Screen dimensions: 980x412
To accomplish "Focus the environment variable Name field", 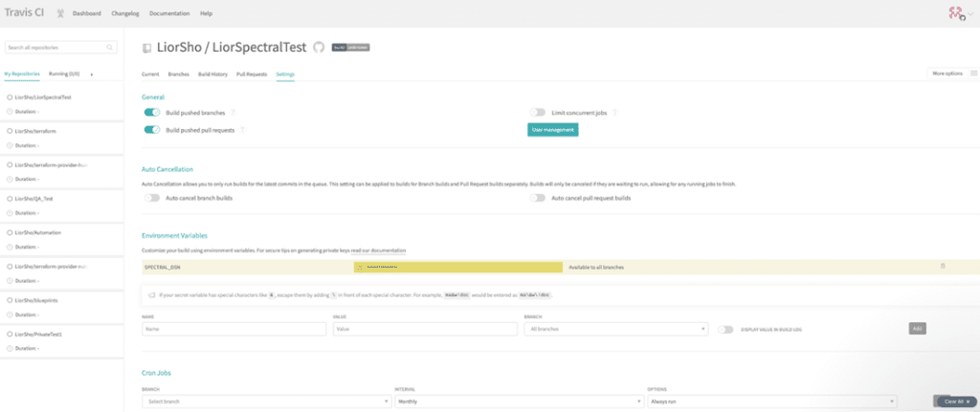I will (234, 329).
